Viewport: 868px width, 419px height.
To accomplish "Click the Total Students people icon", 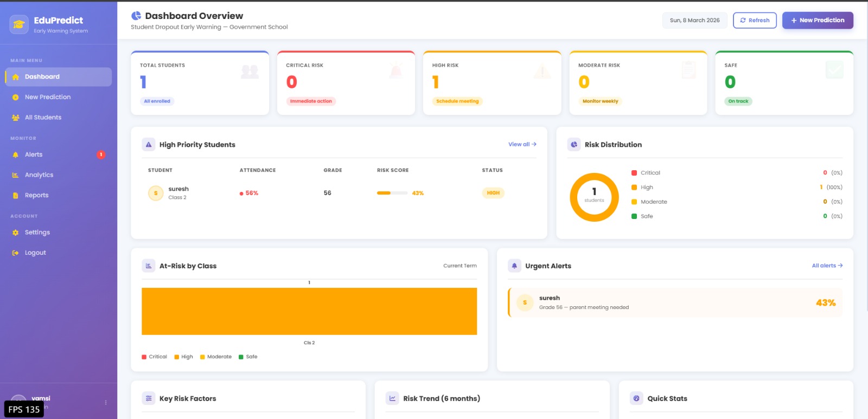I will (250, 71).
